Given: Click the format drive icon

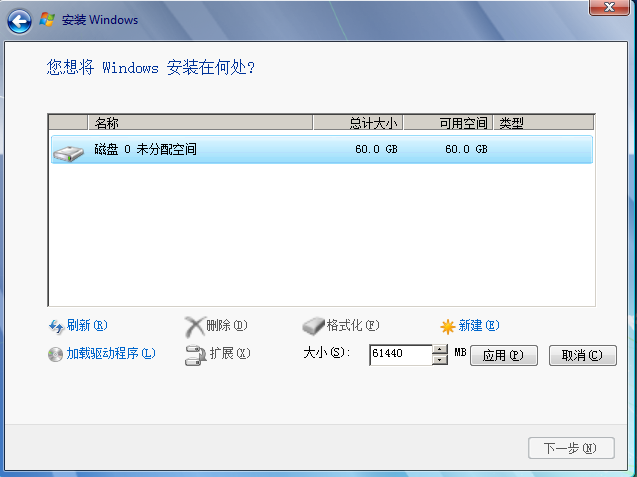Looking at the screenshot, I should click(313, 326).
